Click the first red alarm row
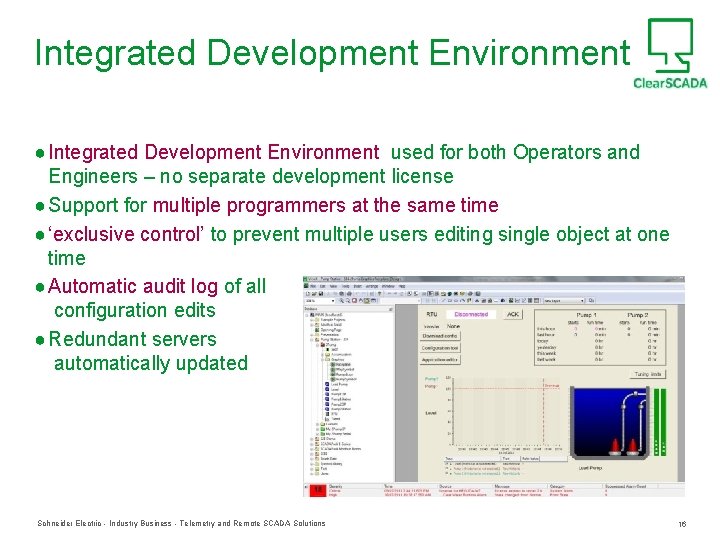 pyautogui.click(x=494, y=490)
